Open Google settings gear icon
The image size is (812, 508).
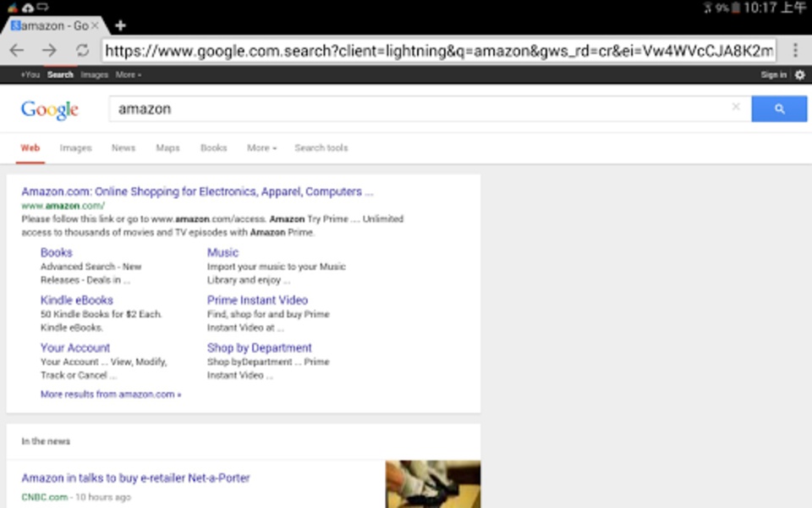[800, 75]
